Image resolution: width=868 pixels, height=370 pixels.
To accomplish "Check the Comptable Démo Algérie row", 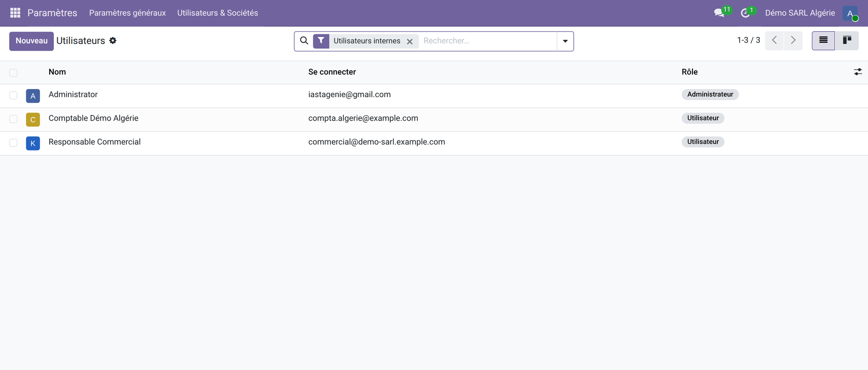I will pos(14,119).
